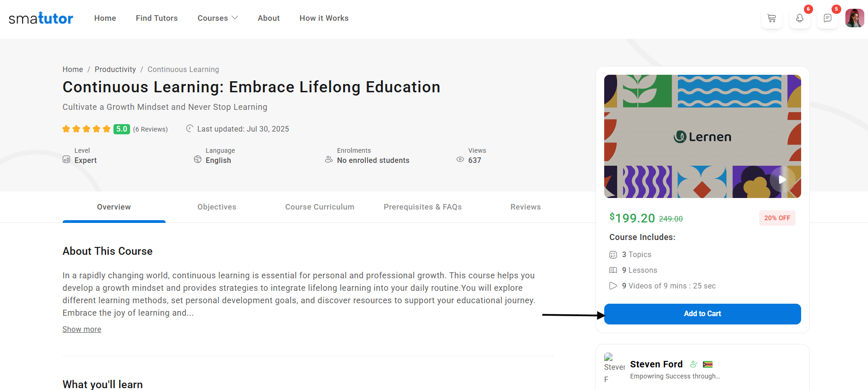Open the chat messages icon

point(827,18)
